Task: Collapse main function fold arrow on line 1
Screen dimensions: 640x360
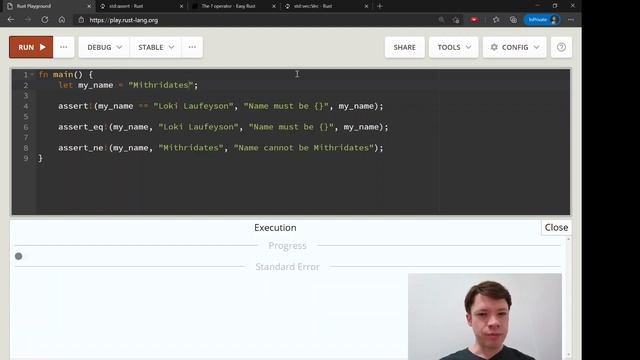Action: pos(32,74)
